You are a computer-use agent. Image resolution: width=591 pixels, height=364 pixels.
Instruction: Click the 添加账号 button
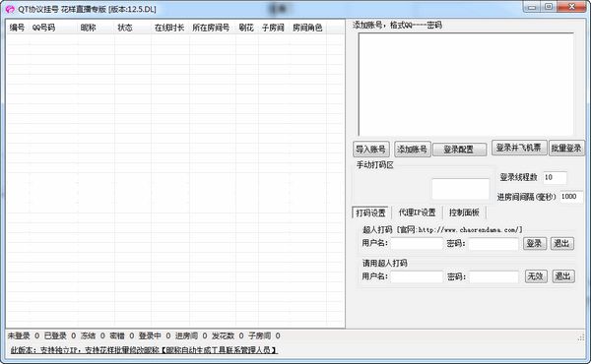413,150
